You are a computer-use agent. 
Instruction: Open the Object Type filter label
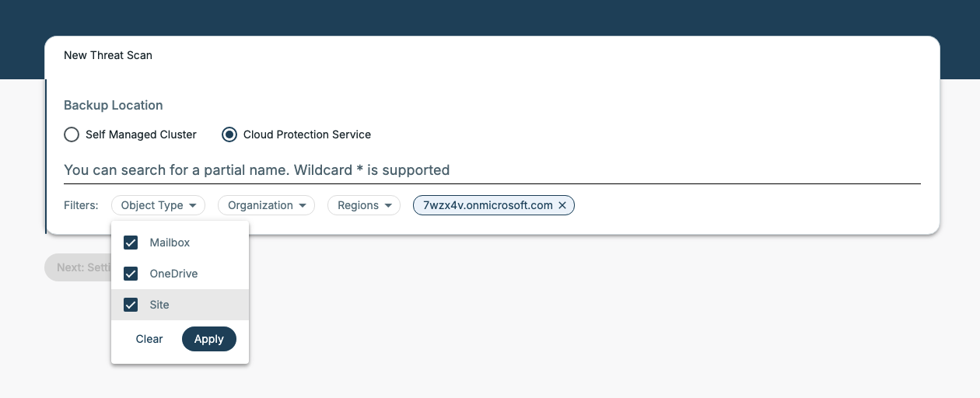(x=152, y=205)
